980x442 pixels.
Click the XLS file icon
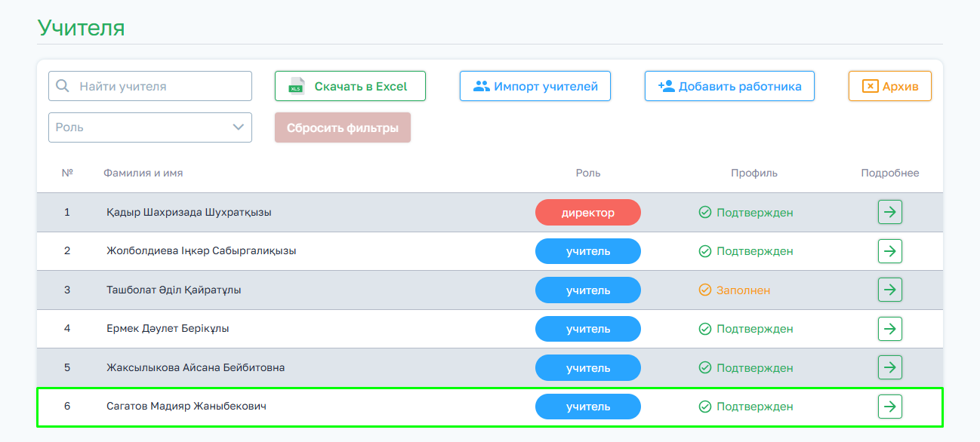pyautogui.click(x=297, y=86)
